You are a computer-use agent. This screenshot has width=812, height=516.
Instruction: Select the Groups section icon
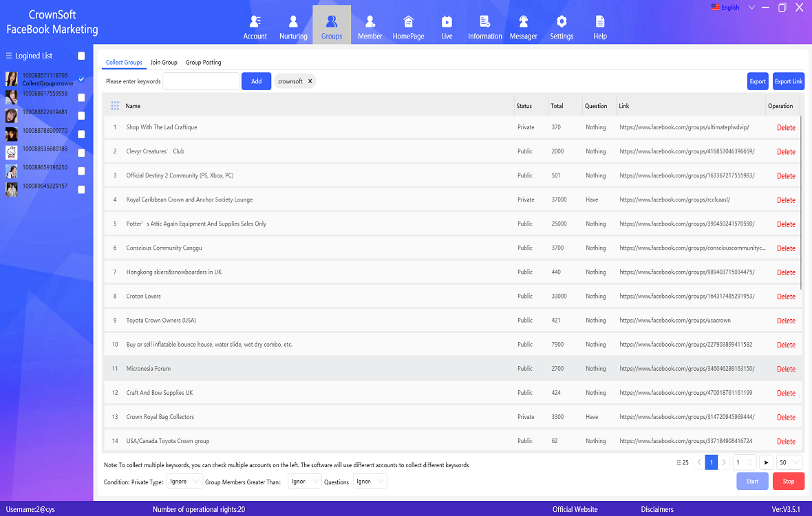pos(332,21)
